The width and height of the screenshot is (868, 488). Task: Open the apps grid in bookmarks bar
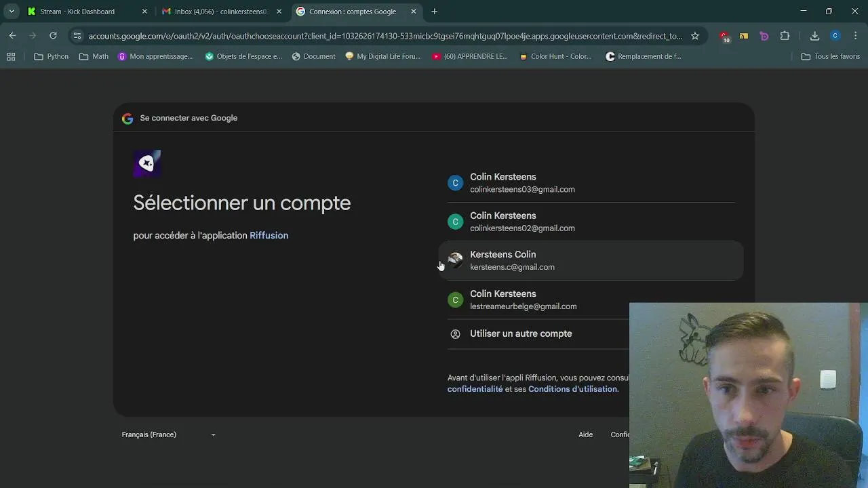coord(11,56)
